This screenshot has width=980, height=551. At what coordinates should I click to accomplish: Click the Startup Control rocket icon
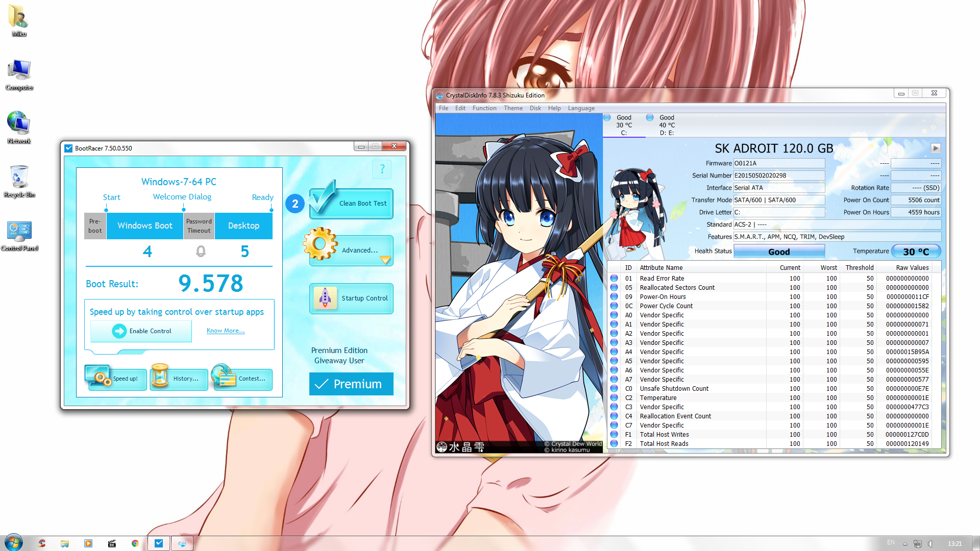pos(325,297)
